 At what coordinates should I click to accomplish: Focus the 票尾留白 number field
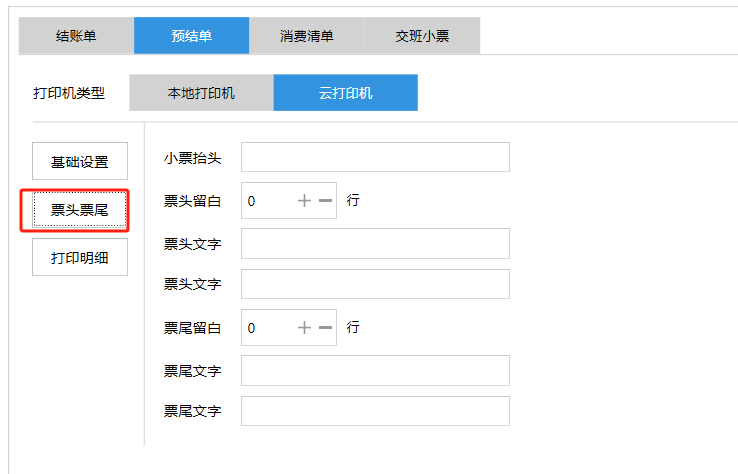(x=267, y=328)
